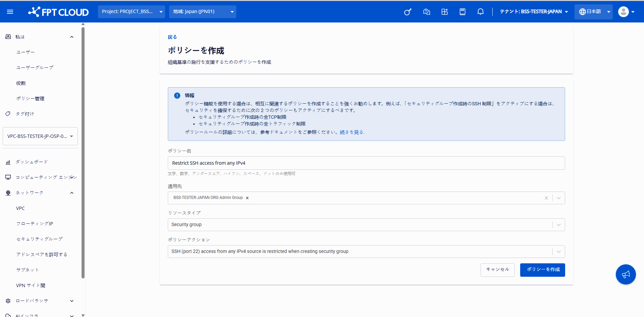
Task: Click the dashboard bar-chart icon
Action: [8, 162]
